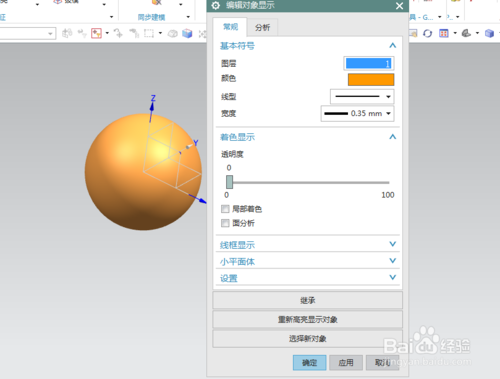Click the 图层 layer input field
Screen dimensions: 500x379
click(369, 63)
